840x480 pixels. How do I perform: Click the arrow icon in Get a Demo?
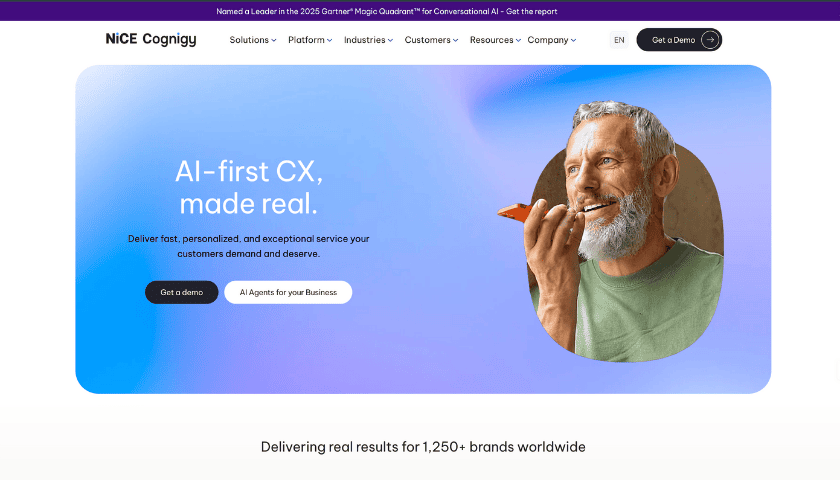[x=710, y=40]
